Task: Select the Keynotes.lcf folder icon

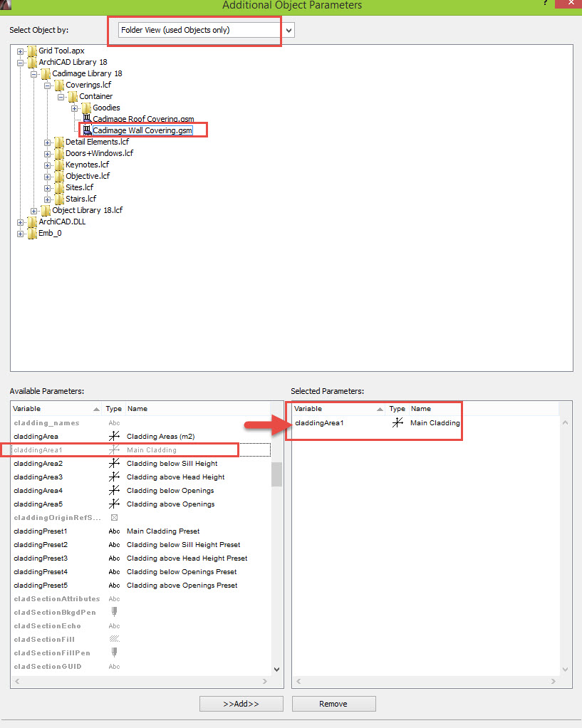Action: [x=59, y=165]
